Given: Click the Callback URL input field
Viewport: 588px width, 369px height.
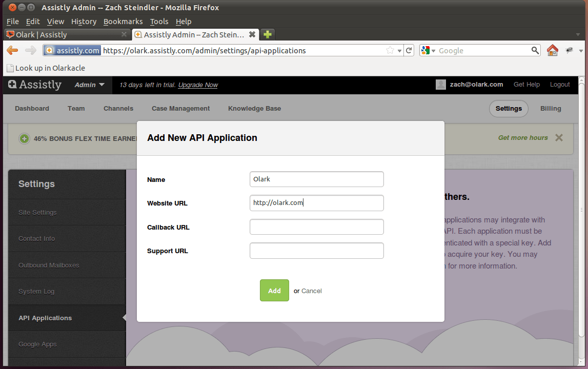Looking at the screenshot, I should tap(316, 227).
